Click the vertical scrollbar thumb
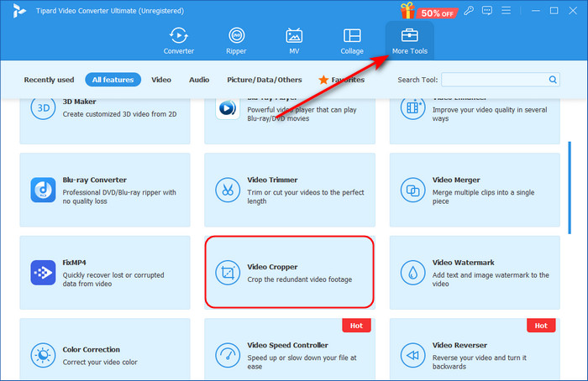 pos(570,187)
